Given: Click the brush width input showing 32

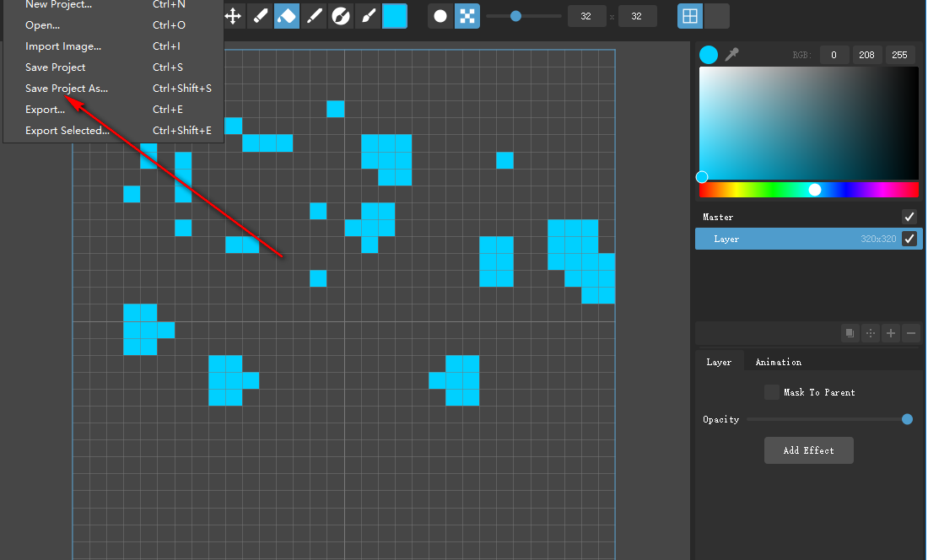Looking at the screenshot, I should click(x=586, y=15).
